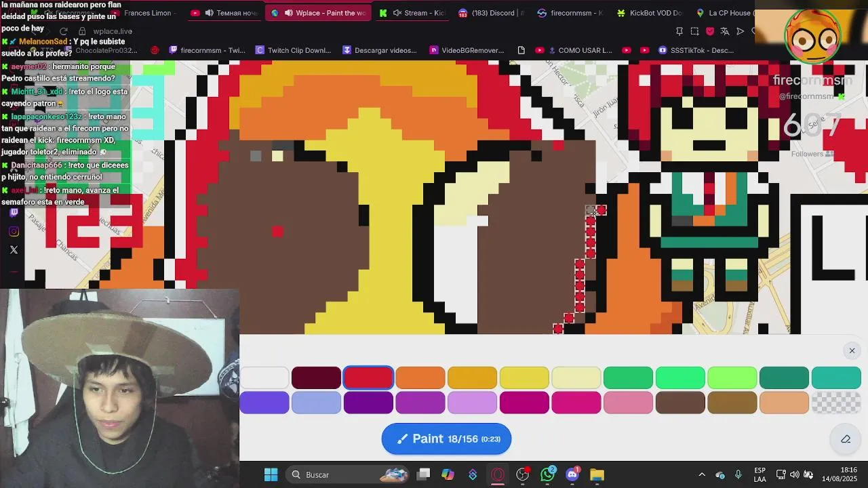Image resolution: width=868 pixels, height=488 pixels.
Task: Reload the current page
Action: click(x=63, y=31)
